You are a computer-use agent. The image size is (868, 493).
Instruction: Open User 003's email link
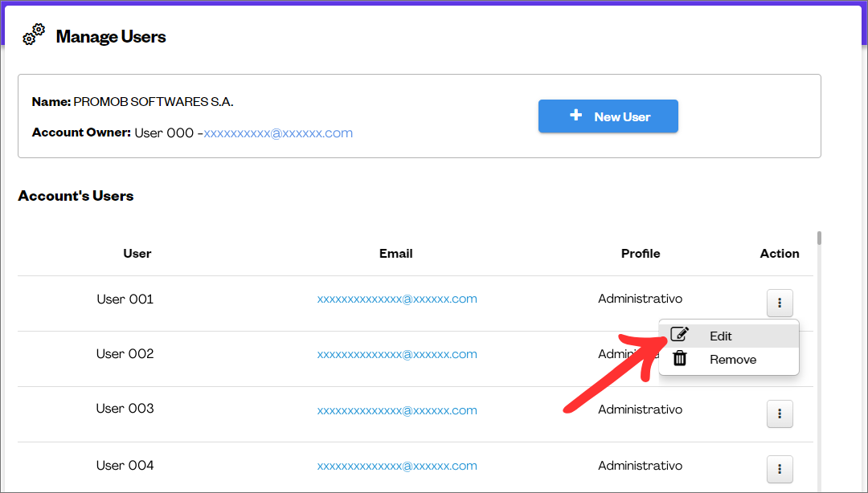[x=397, y=410]
